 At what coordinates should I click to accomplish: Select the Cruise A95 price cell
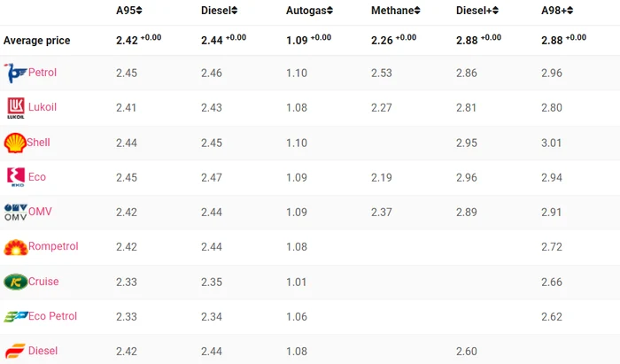[x=127, y=283]
